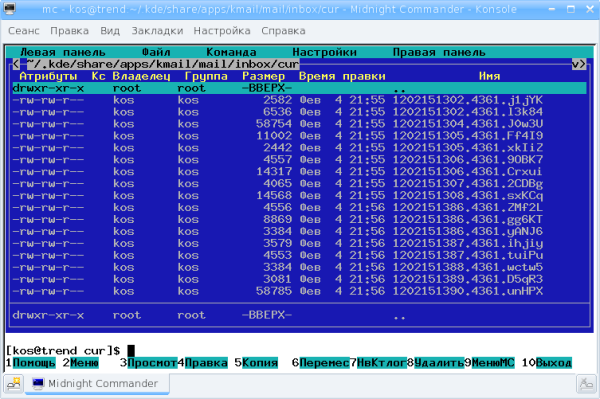
Task: Click the 8 Удалить function key
Action: [435, 362]
